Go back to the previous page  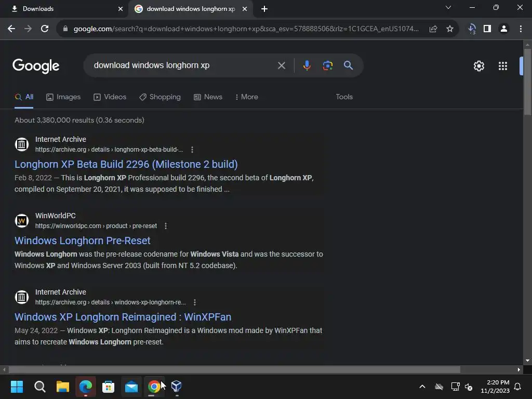(x=11, y=29)
